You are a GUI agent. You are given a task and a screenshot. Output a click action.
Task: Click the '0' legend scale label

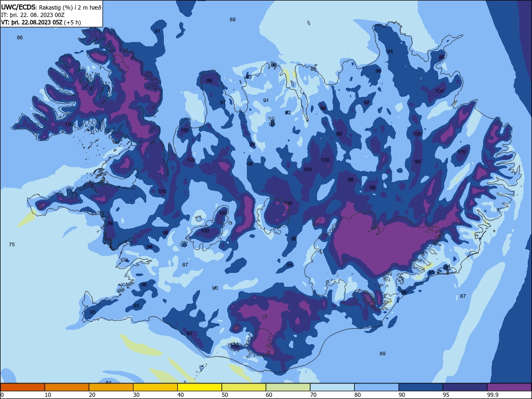point(2,395)
